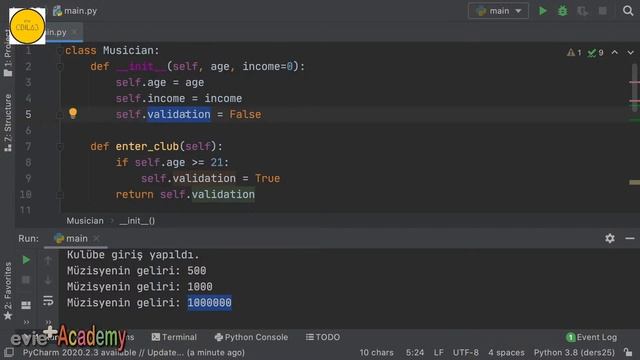Open the Terminal tool window

[x=174, y=337]
